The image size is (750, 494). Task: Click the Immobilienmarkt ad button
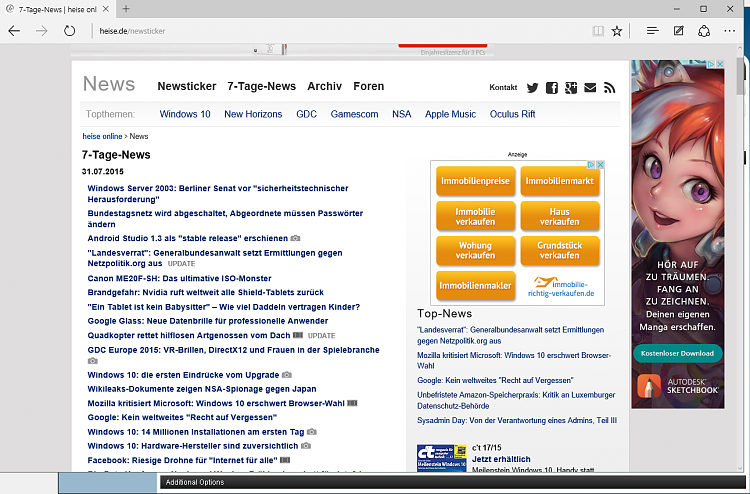(x=560, y=181)
